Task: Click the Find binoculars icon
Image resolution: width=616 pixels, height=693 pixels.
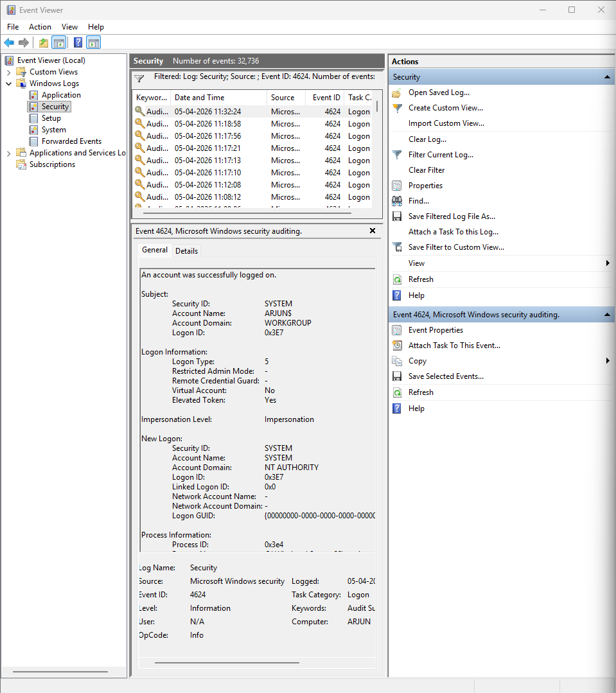Action: click(x=397, y=201)
